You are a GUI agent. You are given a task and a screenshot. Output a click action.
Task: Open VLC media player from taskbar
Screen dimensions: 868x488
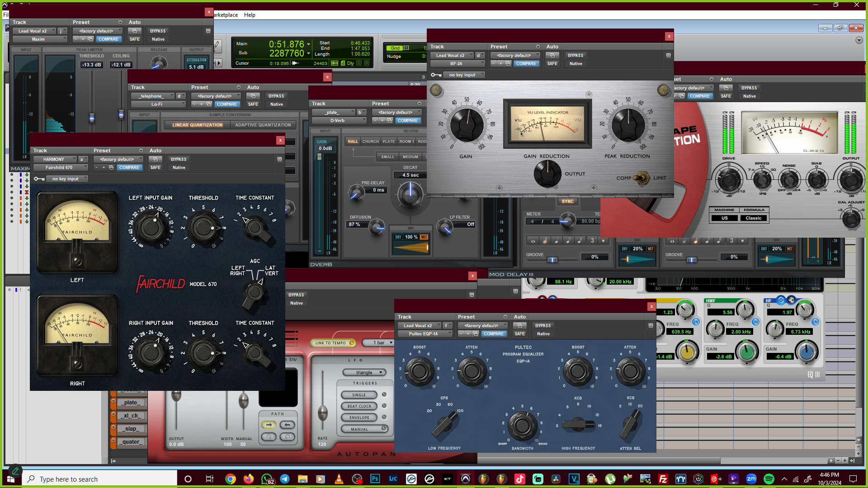[339, 479]
